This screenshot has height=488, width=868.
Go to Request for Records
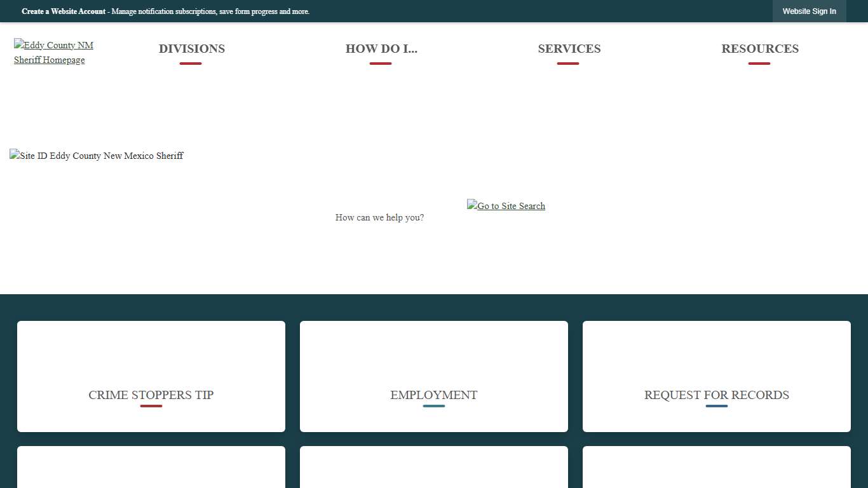[x=717, y=376]
